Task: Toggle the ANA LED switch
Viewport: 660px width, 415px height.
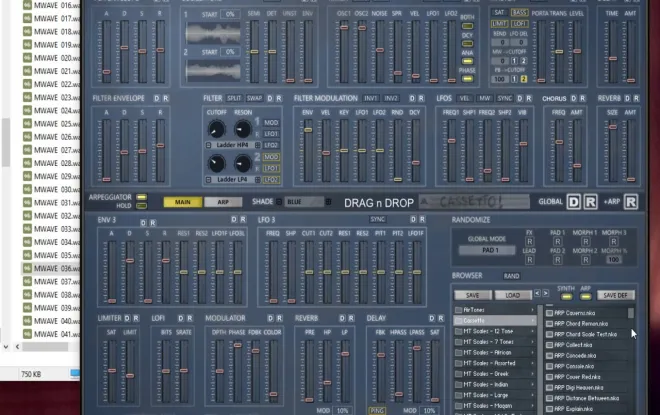Action: click(x=467, y=61)
